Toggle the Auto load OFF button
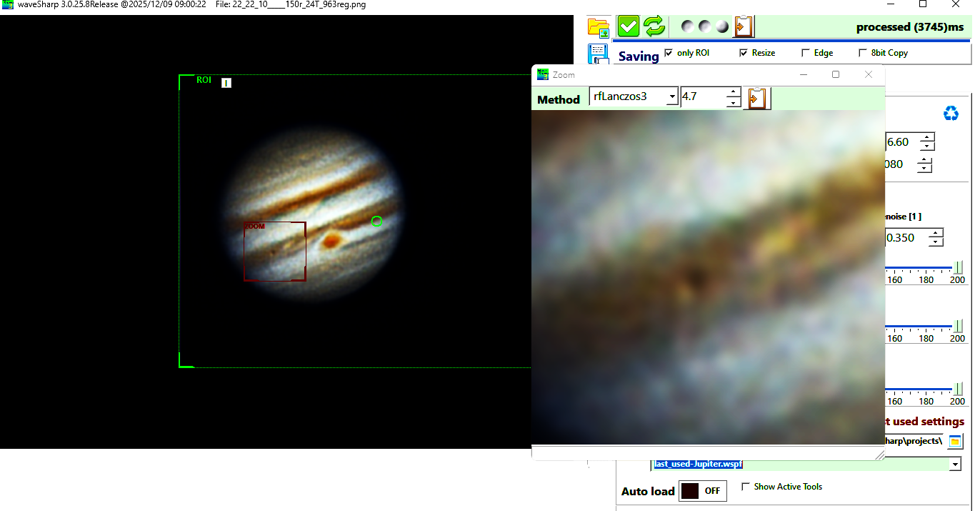980x511 pixels. [x=703, y=491]
